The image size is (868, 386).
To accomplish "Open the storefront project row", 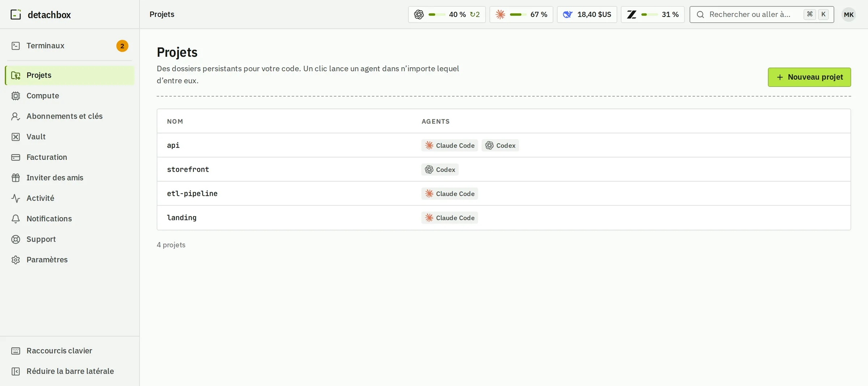I will (504, 169).
